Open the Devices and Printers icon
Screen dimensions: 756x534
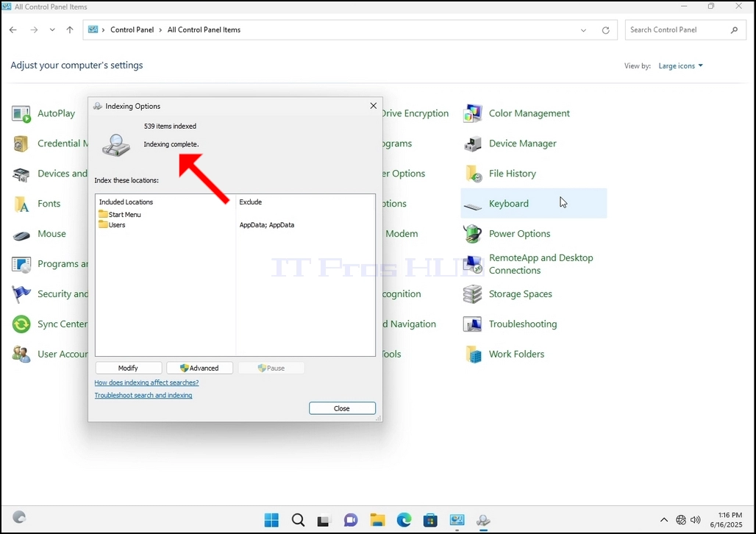[x=21, y=174]
